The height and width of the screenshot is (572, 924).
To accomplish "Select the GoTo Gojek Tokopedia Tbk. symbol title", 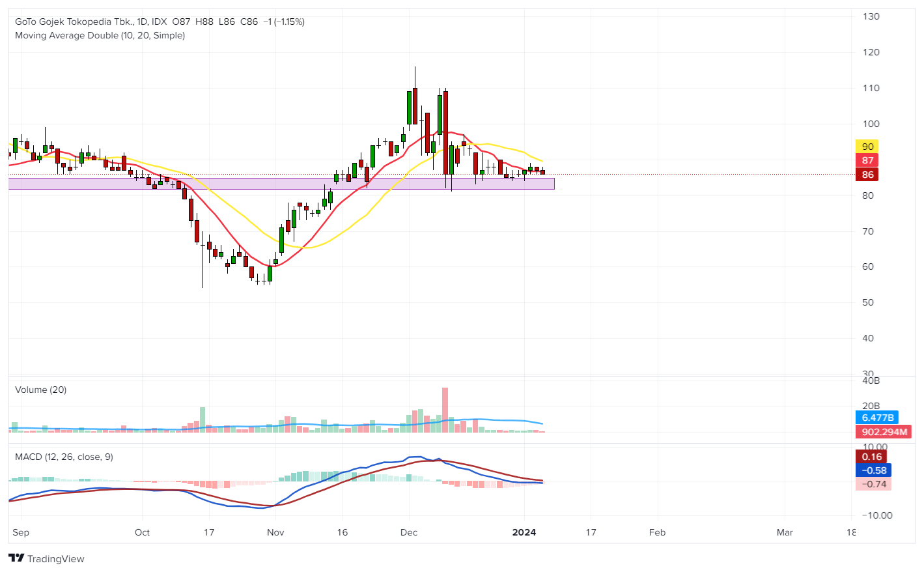I will pos(74,21).
